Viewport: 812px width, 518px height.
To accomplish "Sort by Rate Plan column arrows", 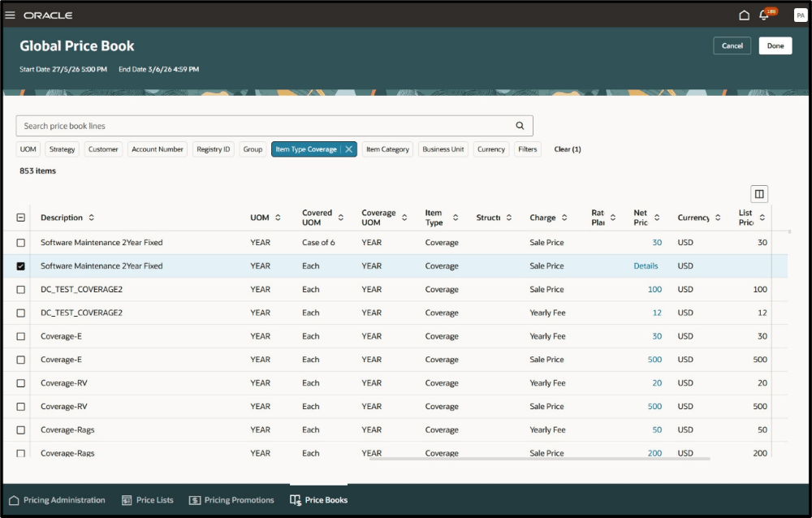I will (x=612, y=218).
